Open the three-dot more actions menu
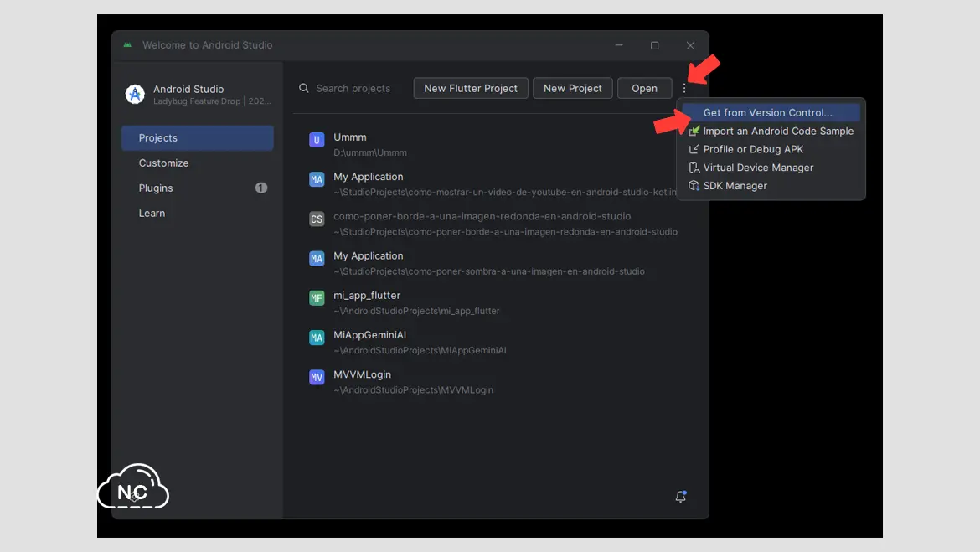Screen dimensions: 980x552 tap(684, 88)
